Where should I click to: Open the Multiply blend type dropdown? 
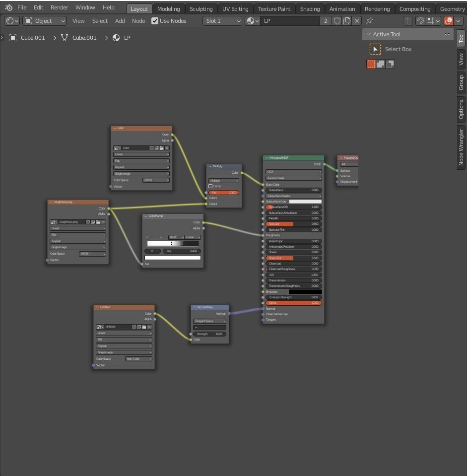(224, 181)
